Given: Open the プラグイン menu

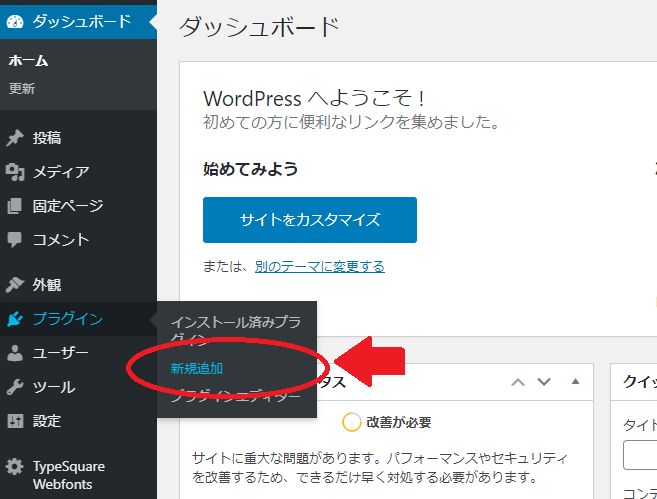Looking at the screenshot, I should click(x=78, y=319).
